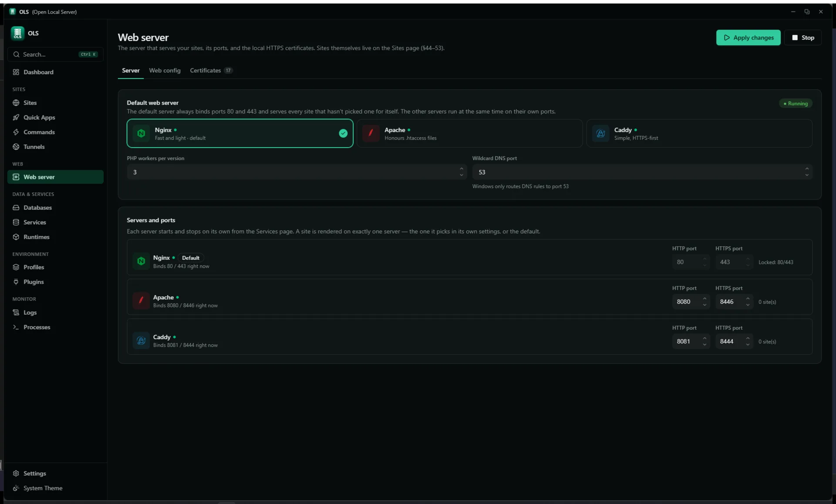Click Nginx locked HTTPS port 443 field
This screenshot has width=836, height=504.
point(734,262)
